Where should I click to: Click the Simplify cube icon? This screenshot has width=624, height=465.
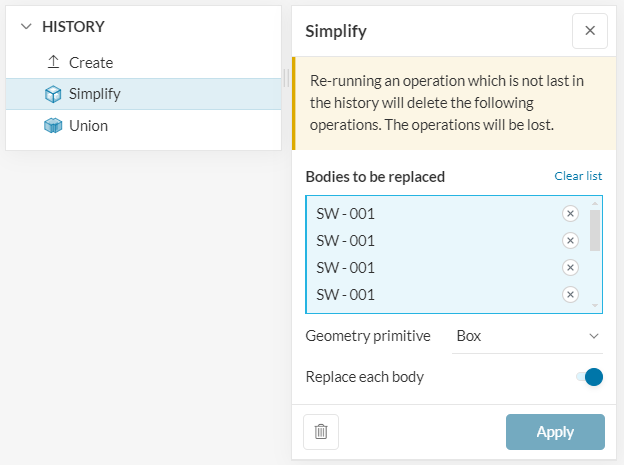(54, 94)
